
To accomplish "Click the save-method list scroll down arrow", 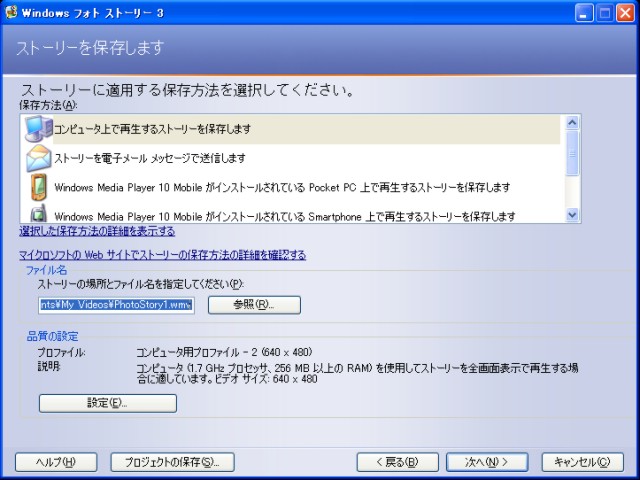I will click(572, 215).
